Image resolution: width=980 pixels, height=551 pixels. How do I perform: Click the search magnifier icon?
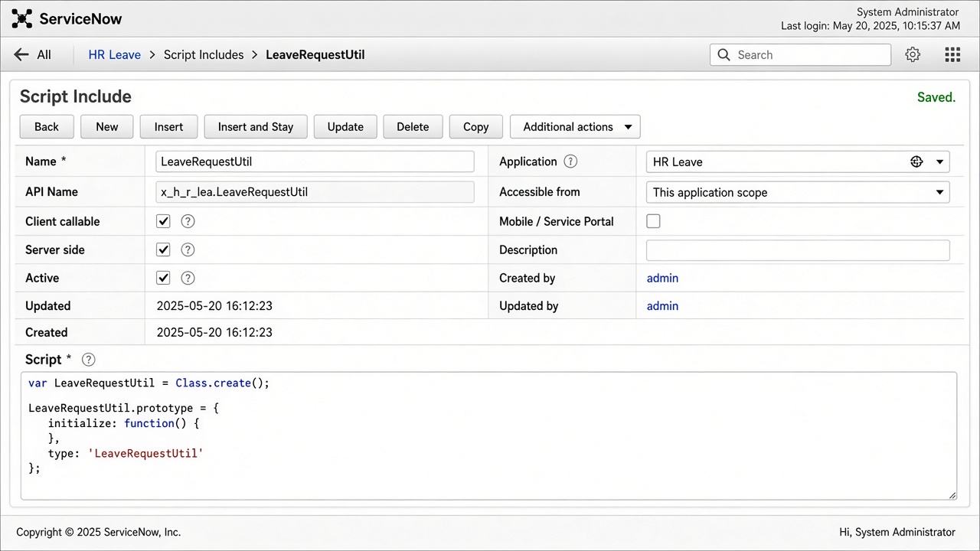724,55
